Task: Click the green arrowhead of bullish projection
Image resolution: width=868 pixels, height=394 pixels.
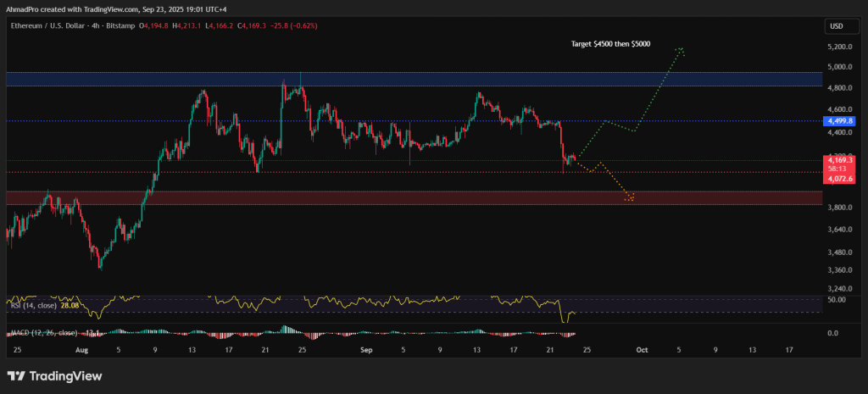Action: pyautogui.click(x=681, y=51)
